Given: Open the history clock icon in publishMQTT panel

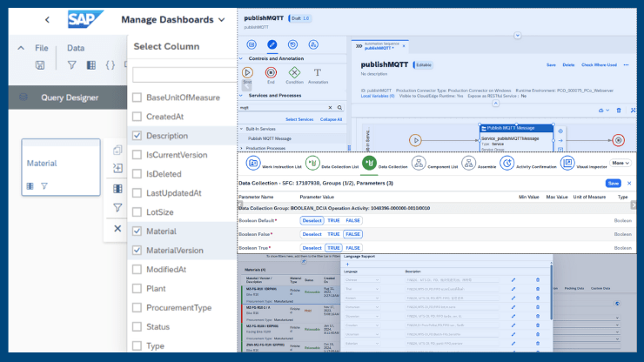Looking at the screenshot, I should click(292, 44).
